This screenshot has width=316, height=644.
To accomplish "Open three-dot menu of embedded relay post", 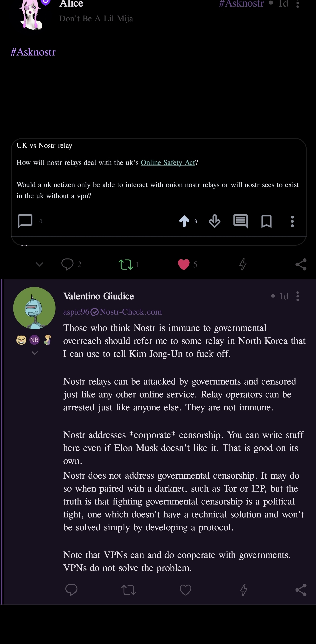I will (292, 221).
